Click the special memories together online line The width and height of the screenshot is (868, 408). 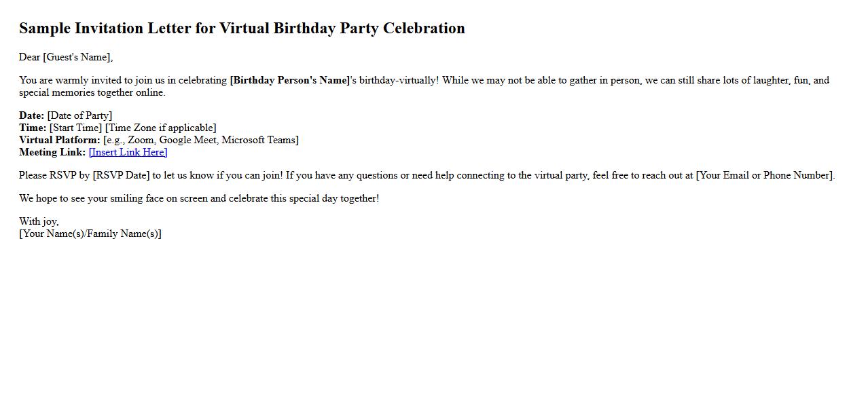coord(92,92)
